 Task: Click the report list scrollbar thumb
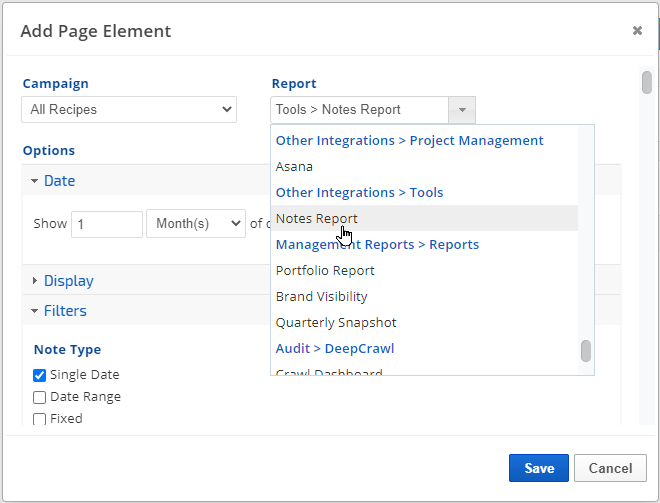coord(585,351)
